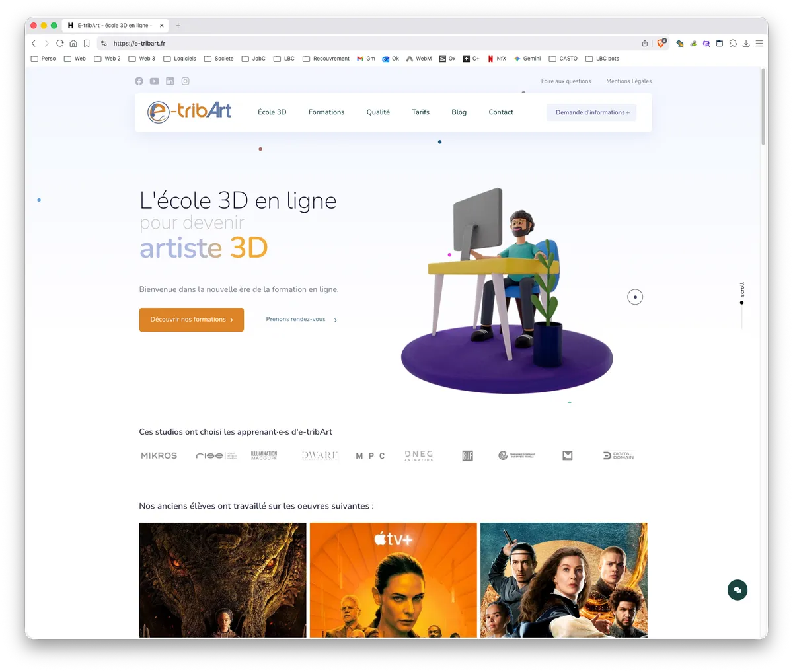The height and width of the screenshot is (672, 793).
Task: Open the C+ bookmark
Action: (x=471, y=59)
